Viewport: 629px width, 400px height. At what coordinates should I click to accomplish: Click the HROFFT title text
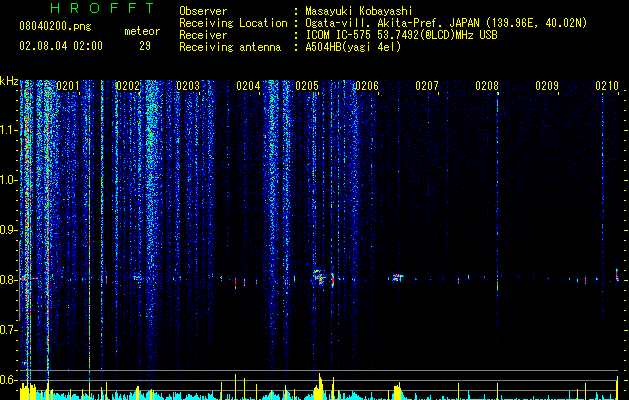[x=102, y=8]
